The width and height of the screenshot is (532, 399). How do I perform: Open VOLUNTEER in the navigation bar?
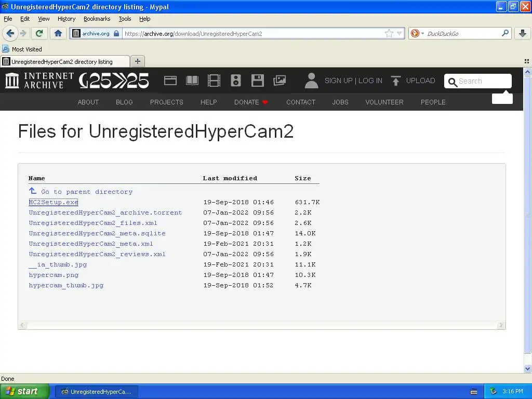click(384, 102)
